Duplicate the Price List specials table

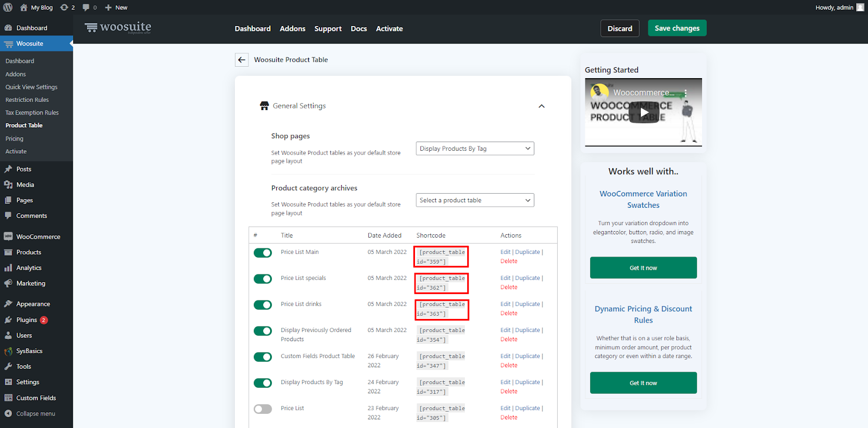(x=528, y=278)
